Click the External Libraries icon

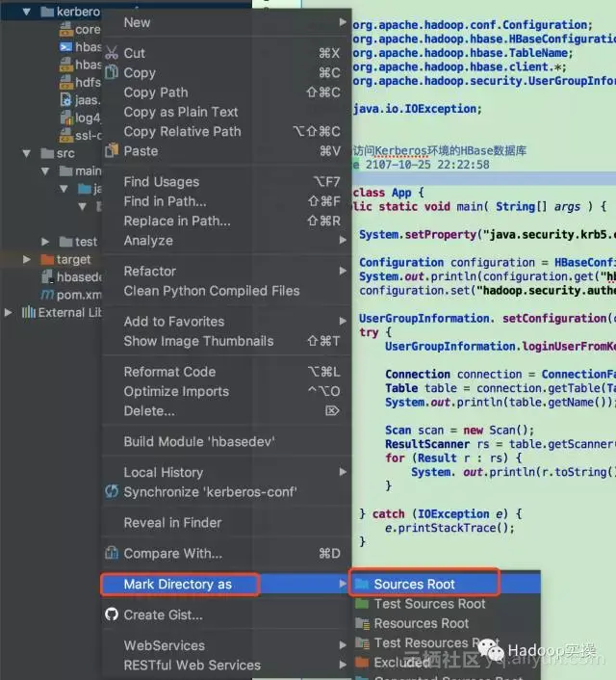(29, 312)
